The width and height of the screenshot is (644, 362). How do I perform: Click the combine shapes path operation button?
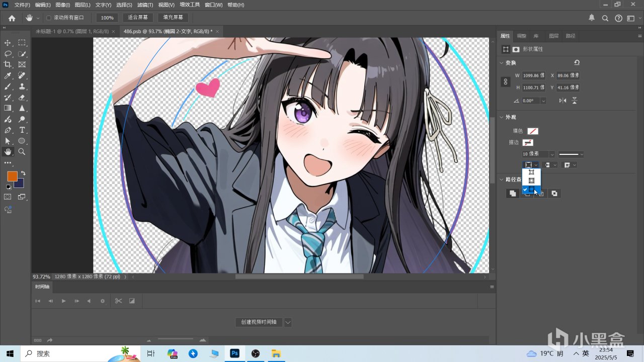pyautogui.click(x=513, y=194)
